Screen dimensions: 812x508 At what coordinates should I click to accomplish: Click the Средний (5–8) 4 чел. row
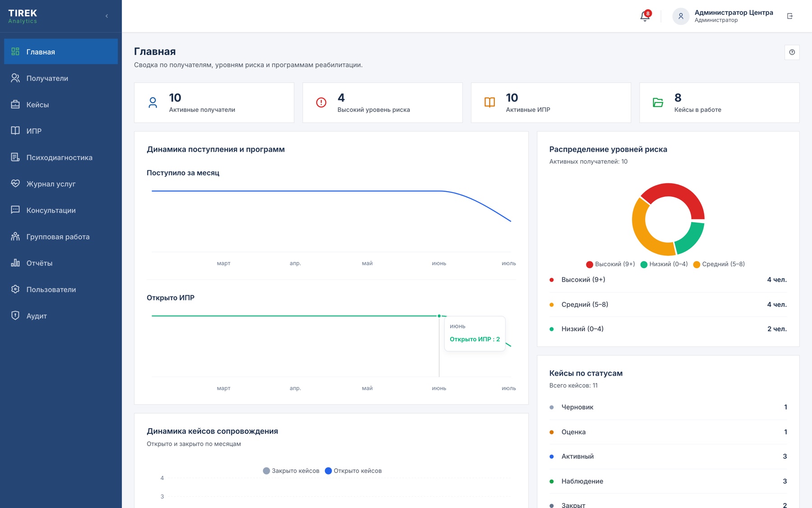pyautogui.click(x=668, y=304)
